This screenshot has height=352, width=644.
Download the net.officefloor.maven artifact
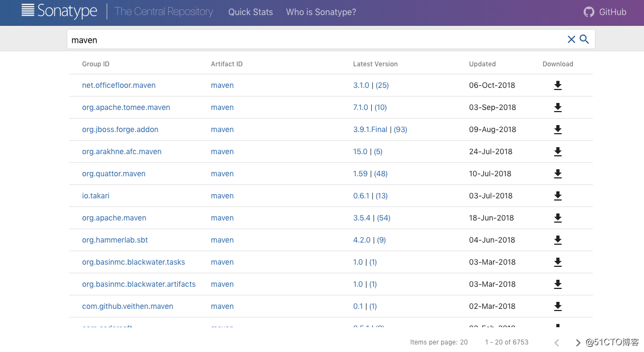point(557,85)
